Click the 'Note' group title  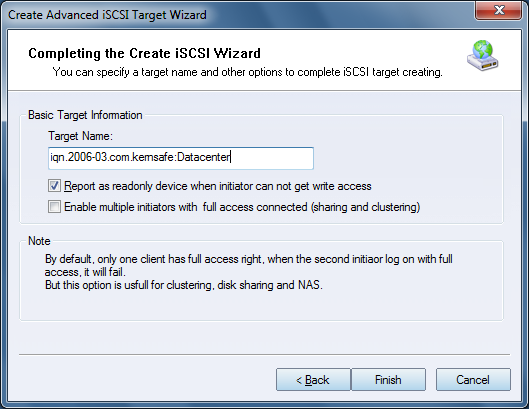click(39, 241)
